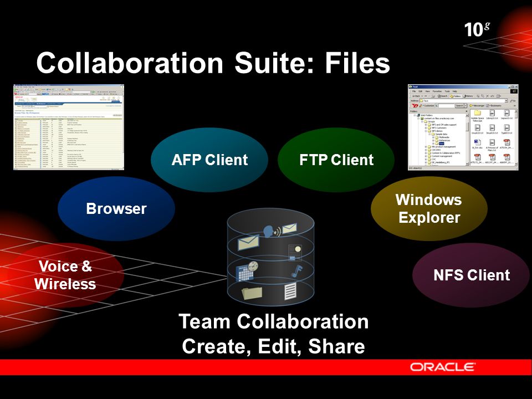
Task: Open the web browser screenshot thumbnail
Action: coord(69,127)
